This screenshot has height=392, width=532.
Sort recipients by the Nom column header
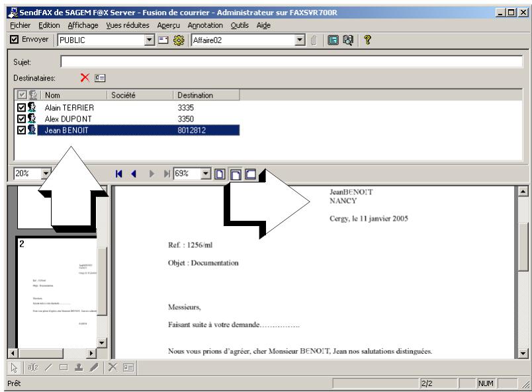click(73, 95)
